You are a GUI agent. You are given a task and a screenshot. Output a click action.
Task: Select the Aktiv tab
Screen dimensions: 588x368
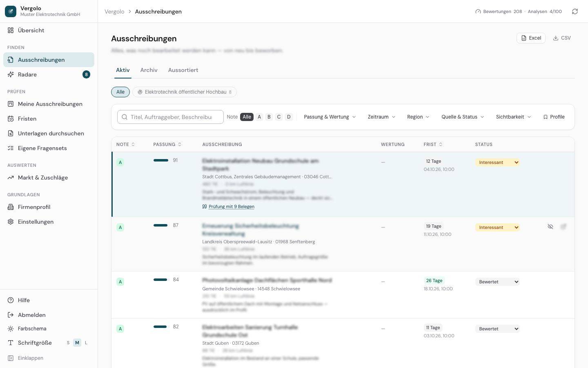point(123,70)
